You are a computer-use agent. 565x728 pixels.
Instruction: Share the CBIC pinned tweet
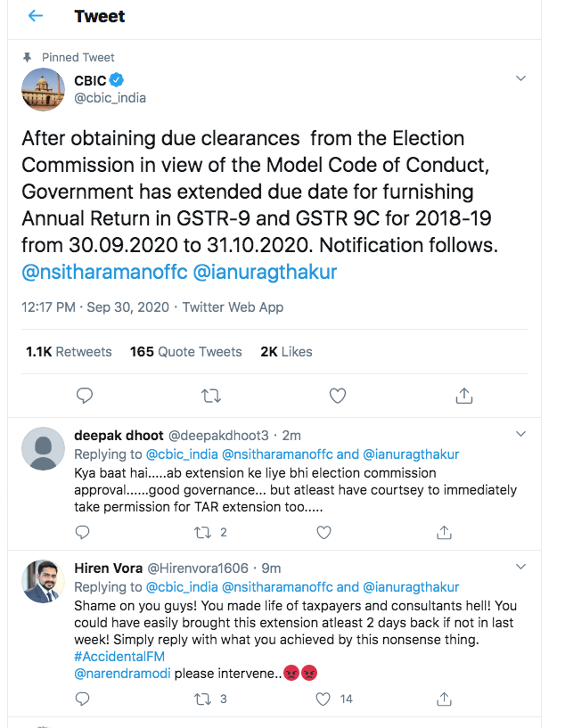[x=463, y=395]
